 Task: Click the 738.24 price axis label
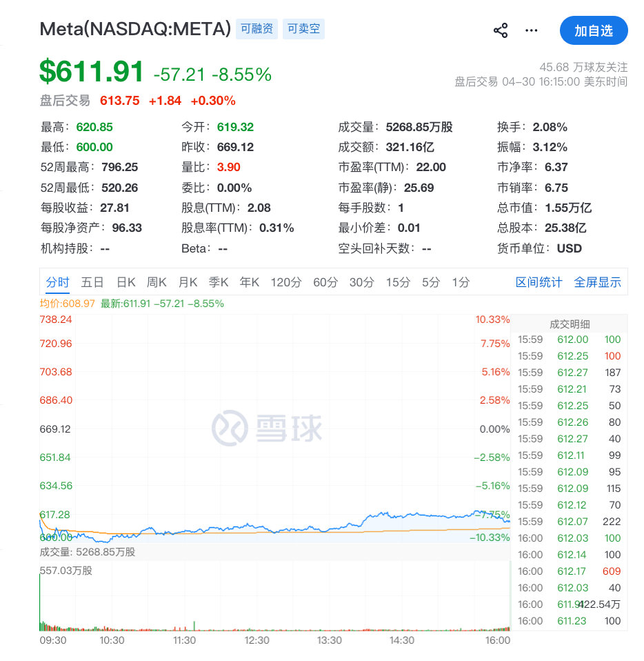56,319
